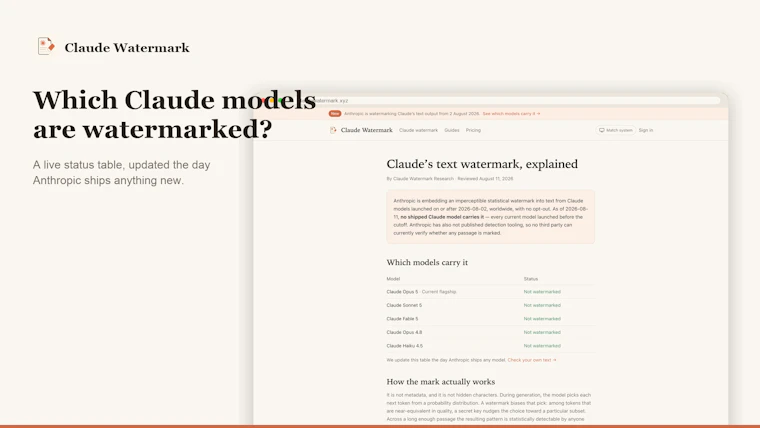
Task: Click the Status column header
Action: tap(531, 279)
